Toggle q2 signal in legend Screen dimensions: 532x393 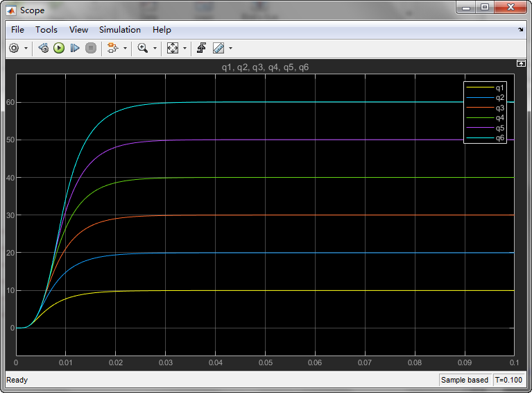[x=485, y=98]
